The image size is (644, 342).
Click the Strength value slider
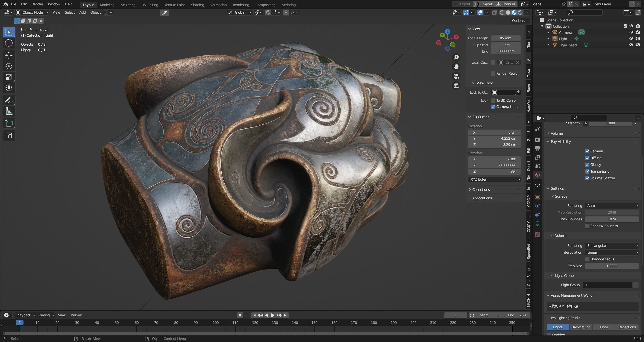(x=610, y=123)
